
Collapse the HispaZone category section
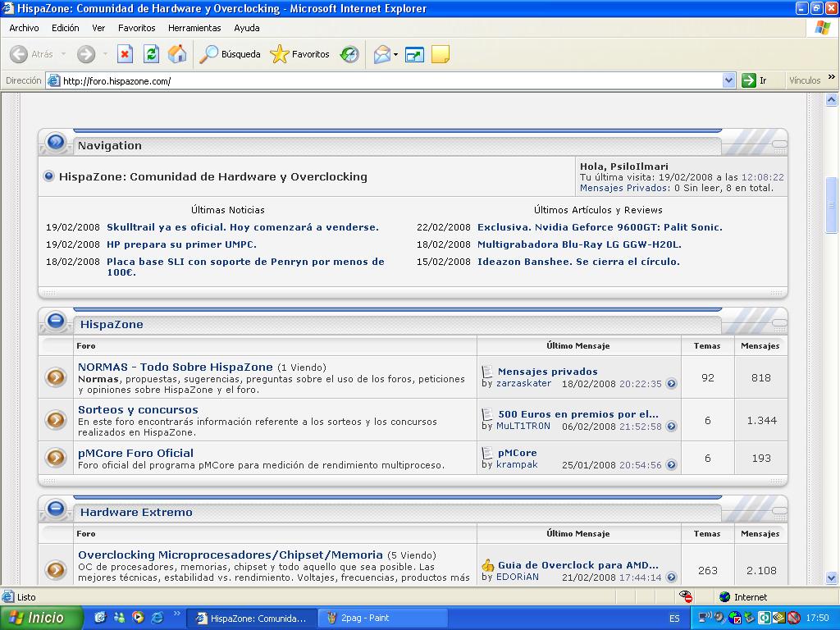point(56,321)
